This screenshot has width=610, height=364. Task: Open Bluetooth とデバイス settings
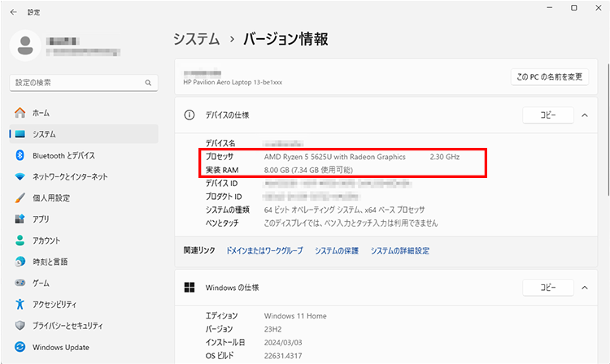[x=84, y=155]
